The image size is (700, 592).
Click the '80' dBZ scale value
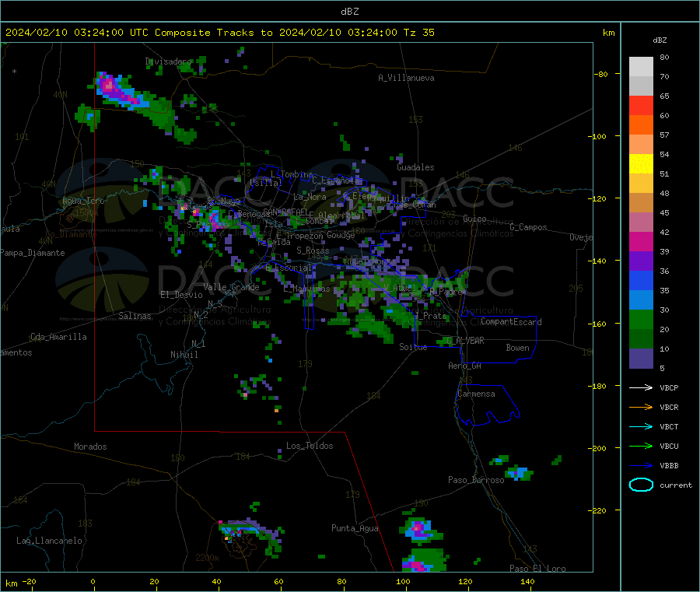pos(664,57)
